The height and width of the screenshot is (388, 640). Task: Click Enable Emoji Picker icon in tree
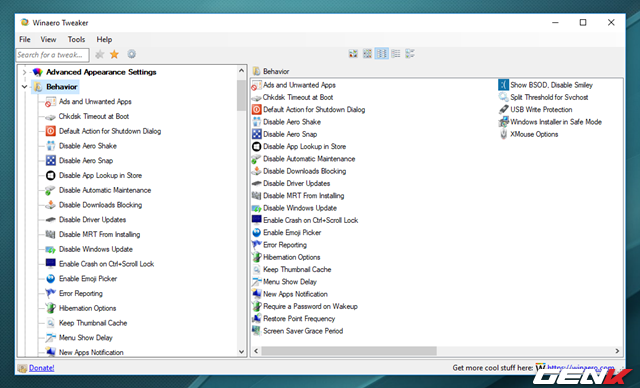[x=51, y=279]
